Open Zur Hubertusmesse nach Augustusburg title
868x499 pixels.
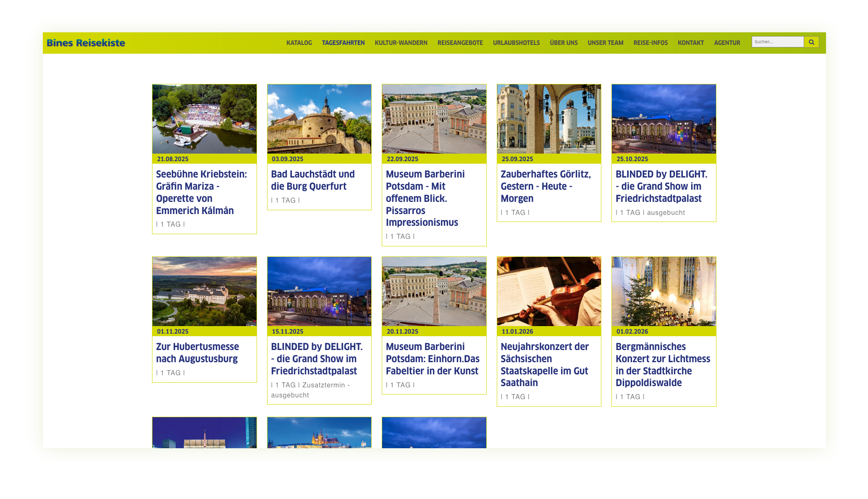197,353
